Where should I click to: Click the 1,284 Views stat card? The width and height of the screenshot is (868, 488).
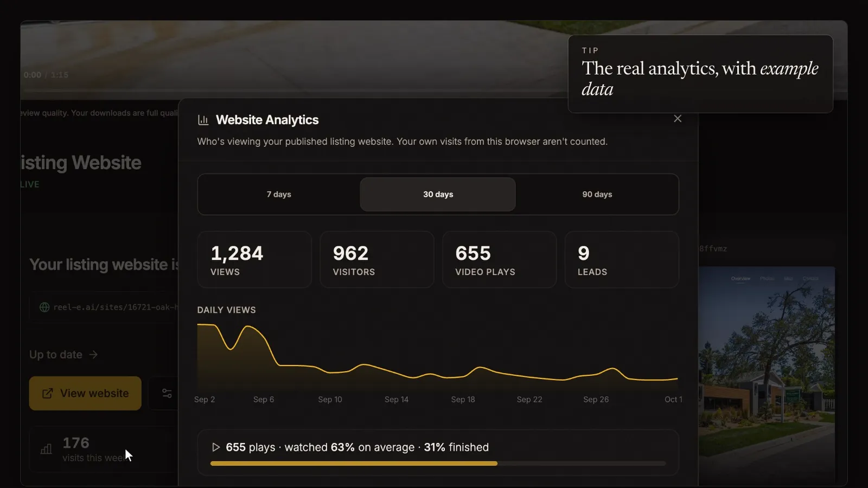254,260
